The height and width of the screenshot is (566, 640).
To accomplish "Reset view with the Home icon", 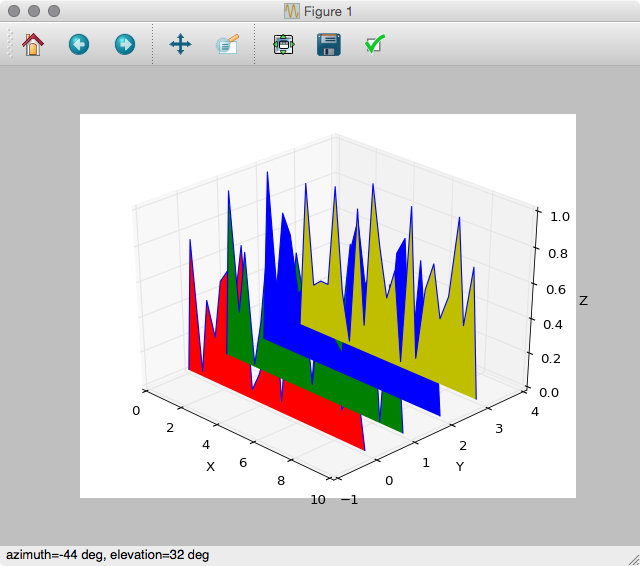I will pyautogui.click(x=33, y=44).
